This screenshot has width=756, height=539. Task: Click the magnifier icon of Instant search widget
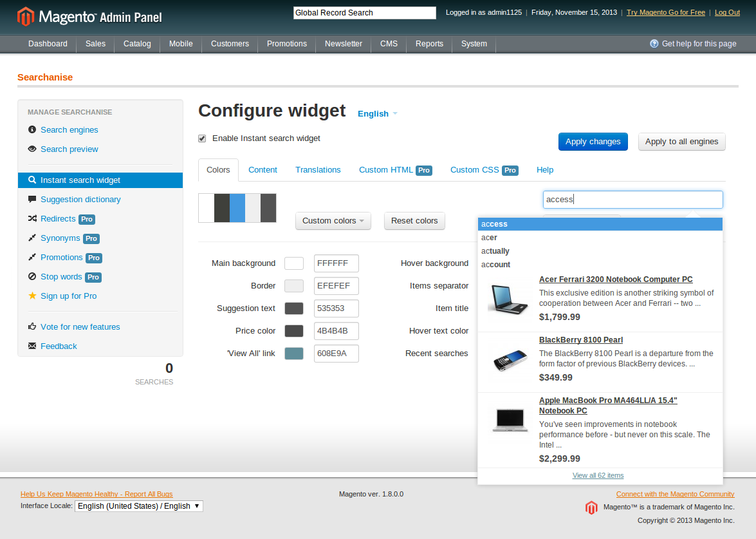(32, 180)
